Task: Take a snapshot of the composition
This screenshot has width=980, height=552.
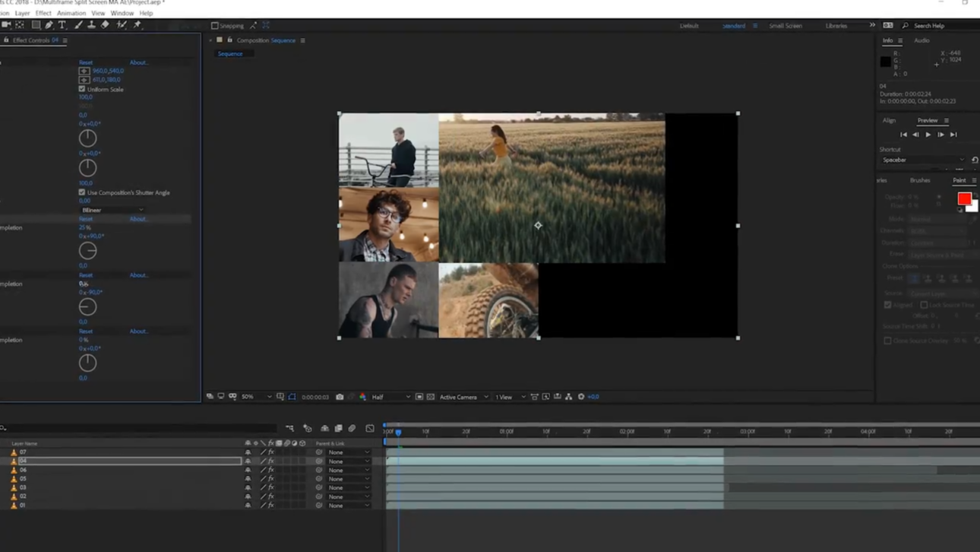Action: pos(340,396)
